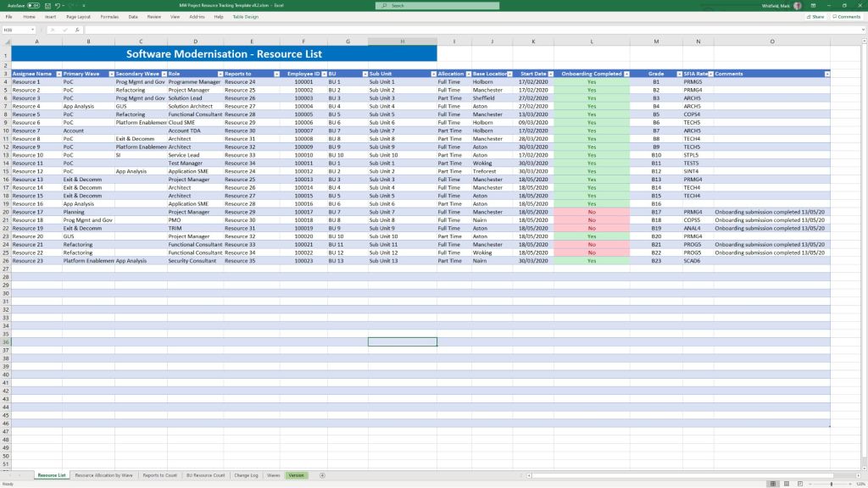Open the Comments button
This screenshot has width=868, height=488.
pos(847,16)
